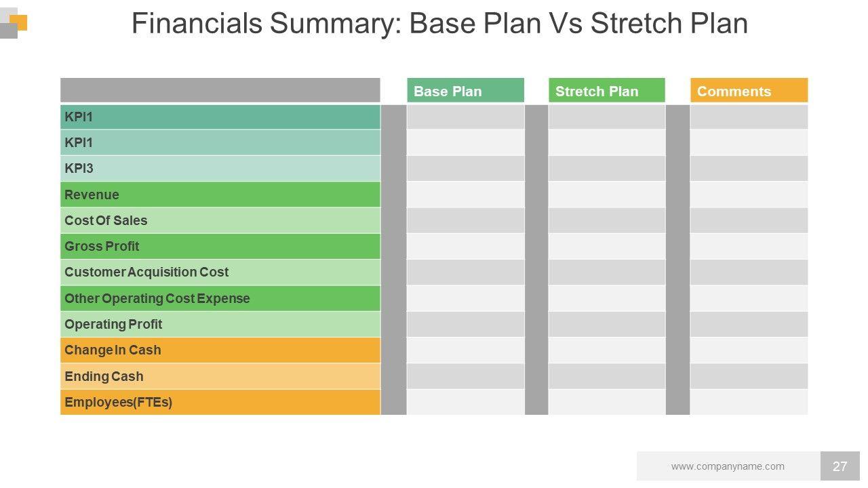Select the Base Plan column header
Screen dimensions: 868x488
(x=465, y=91)
